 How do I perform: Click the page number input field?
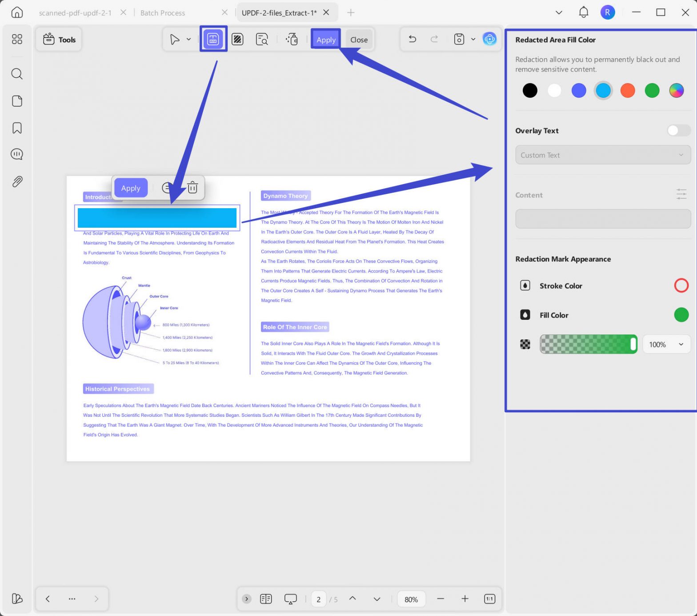click(x=318, y=599)
